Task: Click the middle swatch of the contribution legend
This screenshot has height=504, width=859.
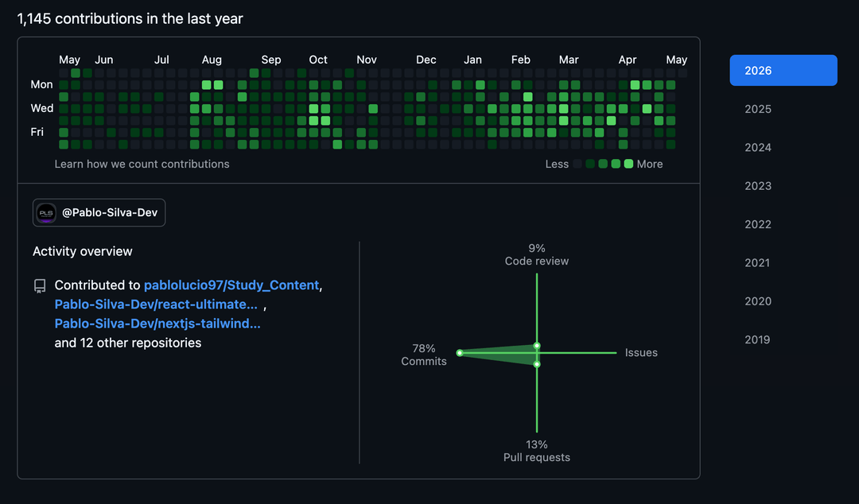Action: 603,164
